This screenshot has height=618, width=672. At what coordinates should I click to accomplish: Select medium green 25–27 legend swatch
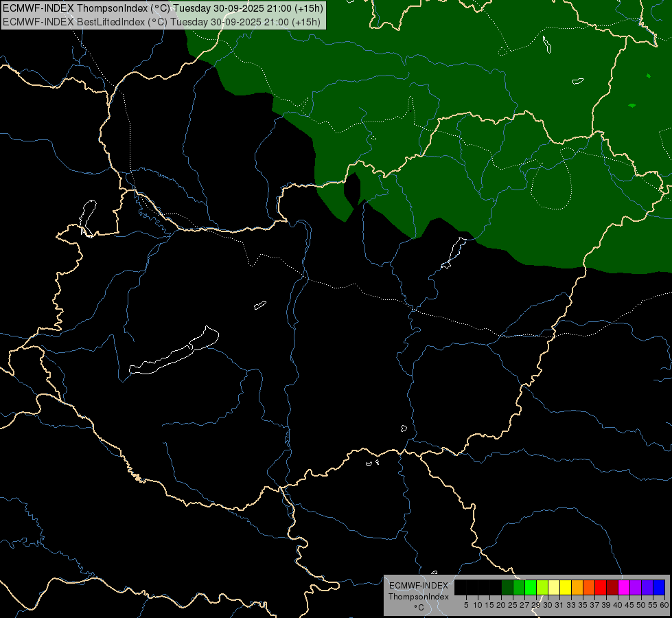pyautogui.click(x=519, y=587)
